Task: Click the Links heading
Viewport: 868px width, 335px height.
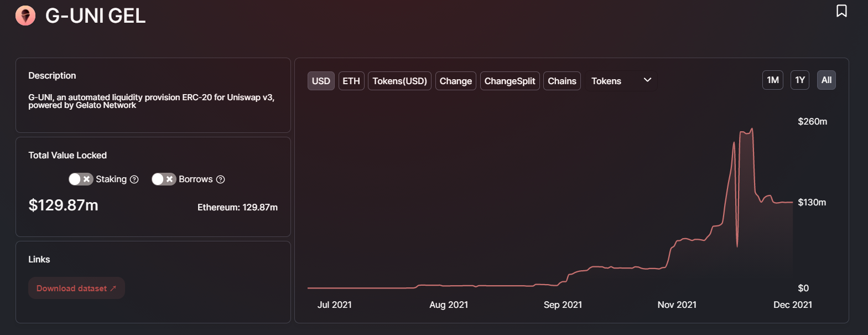Action: pos(39,259)
